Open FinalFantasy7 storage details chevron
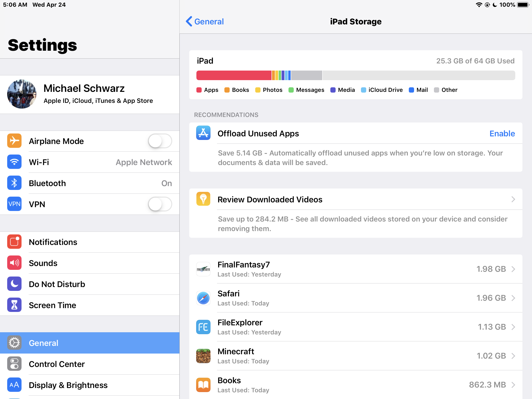This screenshot has width=532, height=399. (x=513, y=269)
